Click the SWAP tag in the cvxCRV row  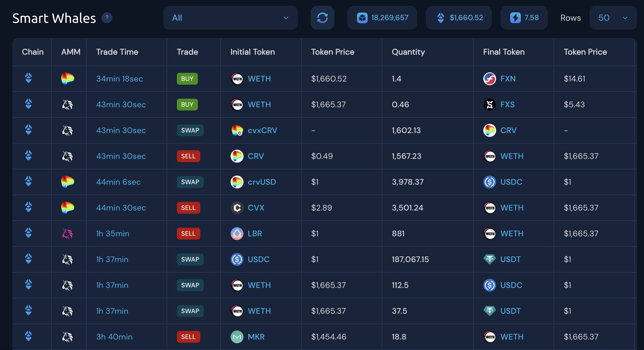(x=190, y=130)
